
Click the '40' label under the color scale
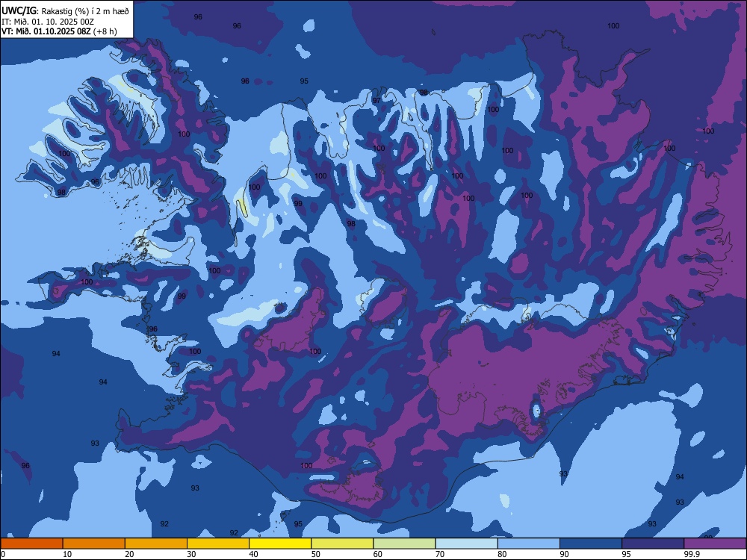point(254,554)
